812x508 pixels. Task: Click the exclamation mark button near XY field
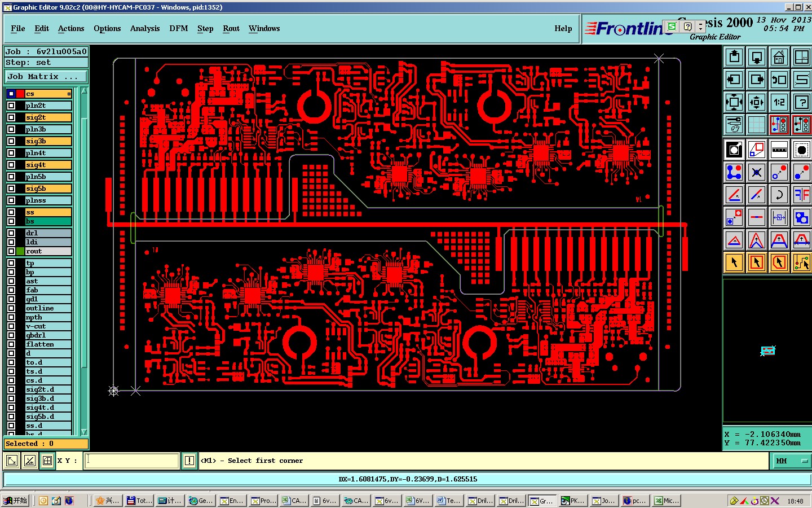(x=189, y=461)
